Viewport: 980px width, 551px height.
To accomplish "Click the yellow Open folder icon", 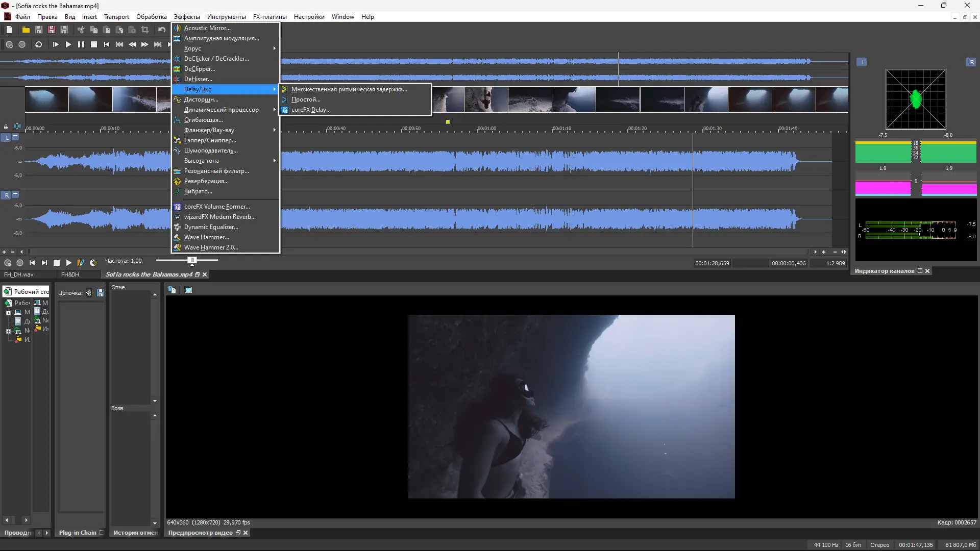I will (x=26, y=30).
